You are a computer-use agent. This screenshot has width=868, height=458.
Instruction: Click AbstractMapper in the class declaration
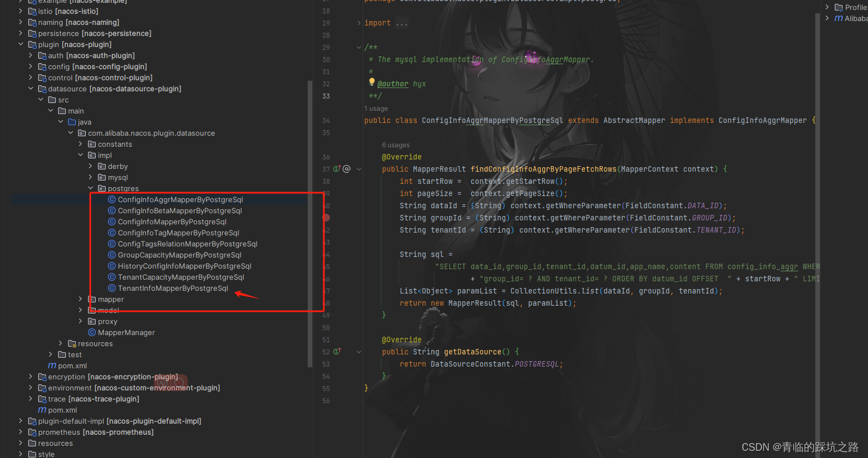point(634,120)
